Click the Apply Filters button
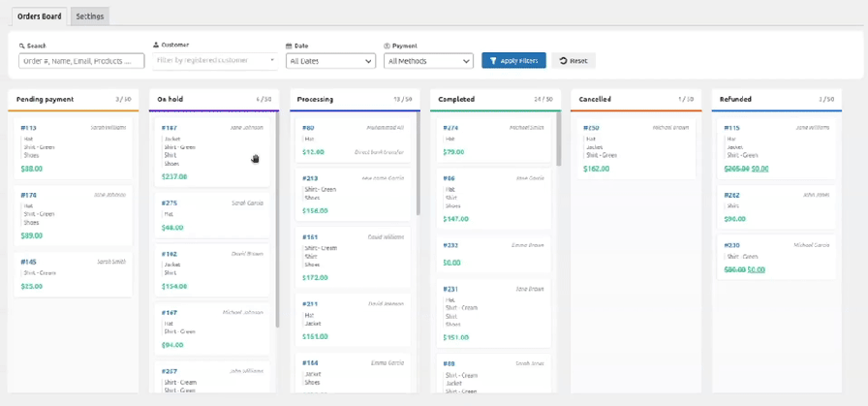Image resolution: width=868 pixels, height=406 pixels. tap(513, 61)
